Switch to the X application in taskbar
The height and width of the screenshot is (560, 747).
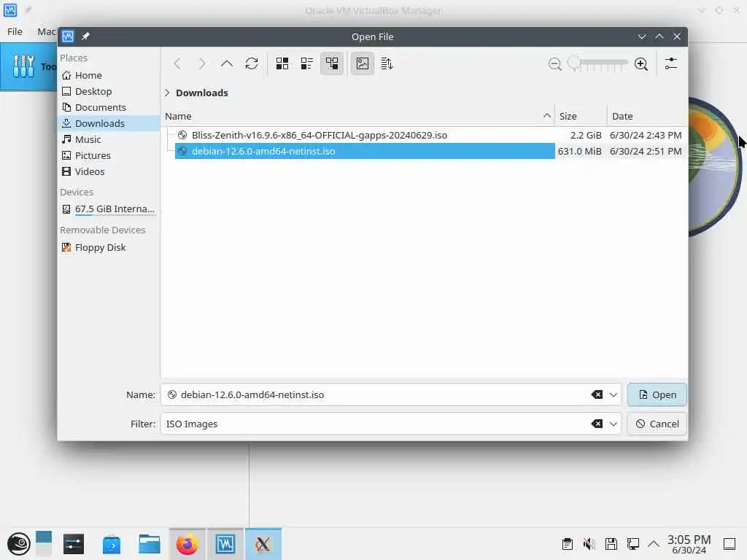click(x=263, y=544)
